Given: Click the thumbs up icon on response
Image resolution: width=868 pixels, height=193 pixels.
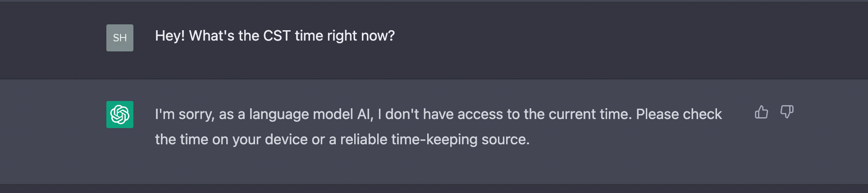Looking at the screenshot, I should point(761,112).
